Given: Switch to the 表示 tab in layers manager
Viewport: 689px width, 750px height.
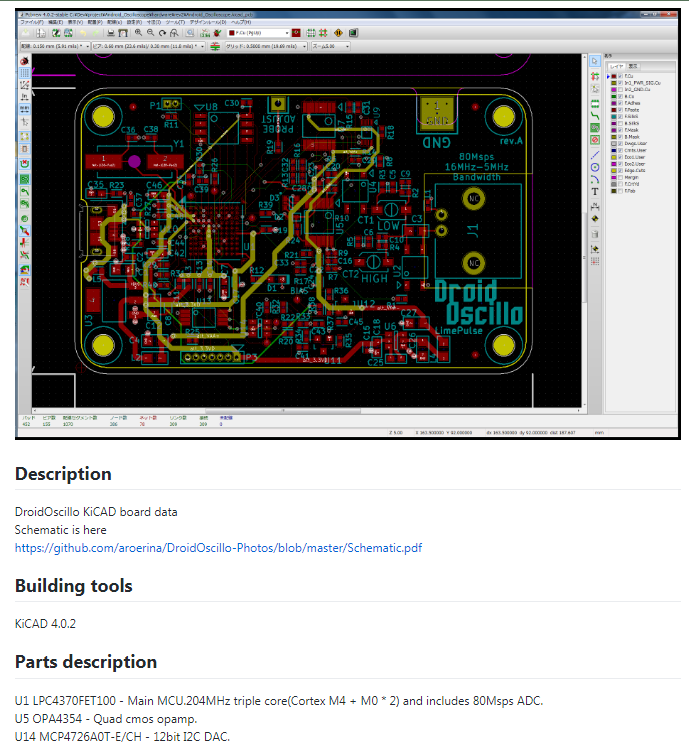Looking at the screenshot, I should pos(633,66).
